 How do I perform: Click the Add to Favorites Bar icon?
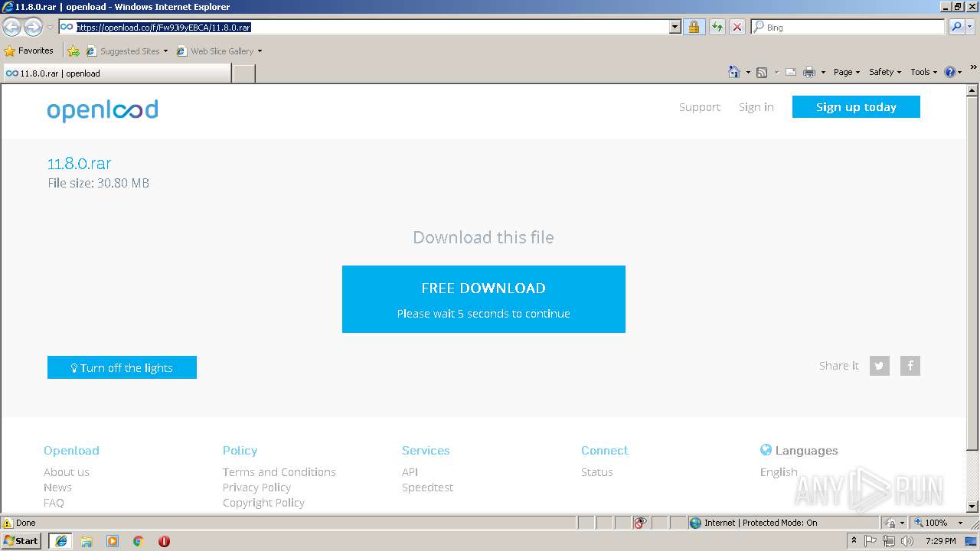[73, 51]
